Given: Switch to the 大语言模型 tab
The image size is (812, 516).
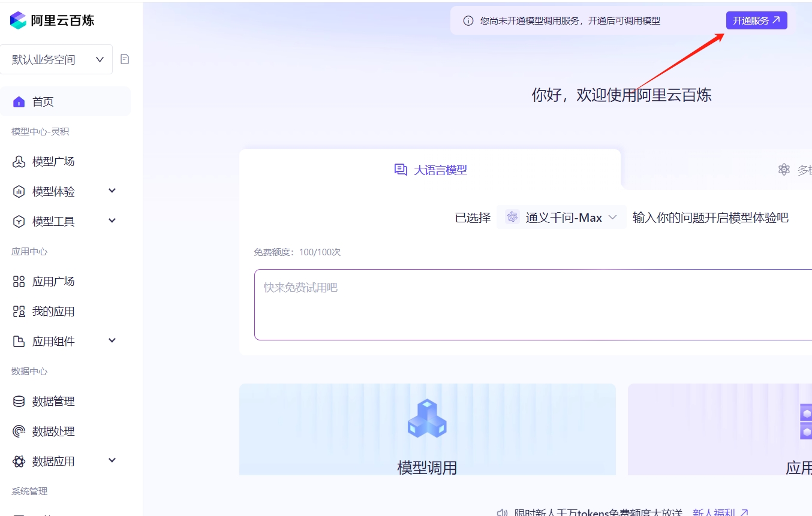Looking at the screenshot, I should tap(430, 170).
